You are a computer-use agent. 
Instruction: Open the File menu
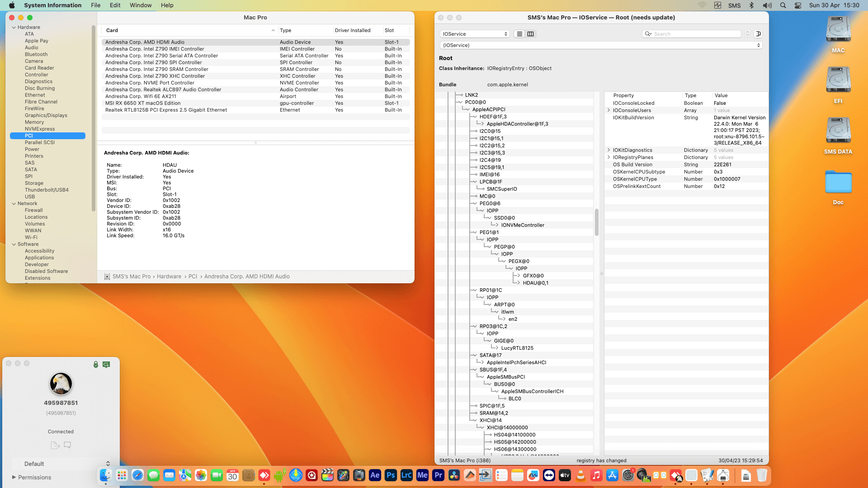pos(95,5)
